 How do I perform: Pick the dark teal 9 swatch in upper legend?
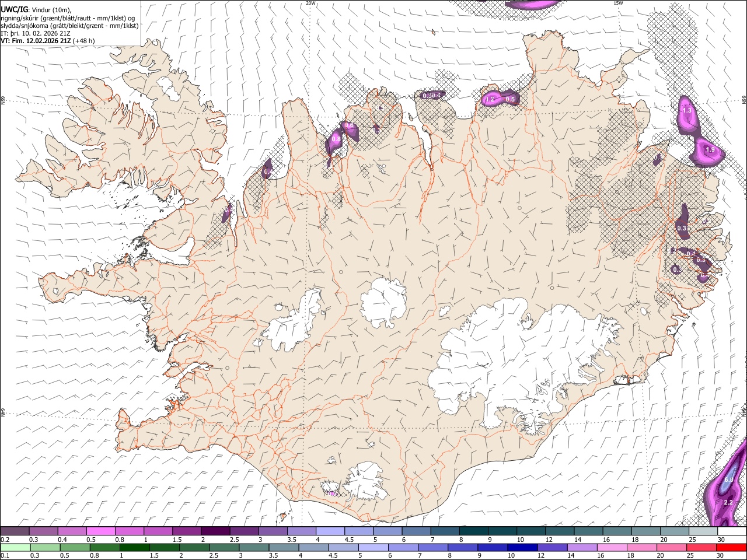(502, 531)
